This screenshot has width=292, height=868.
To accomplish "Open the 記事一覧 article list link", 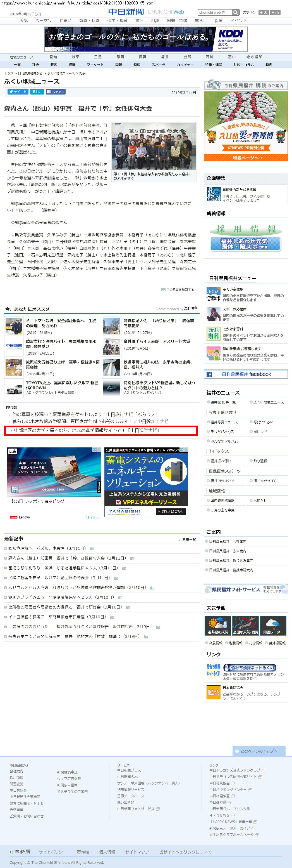I will point(189,539).
